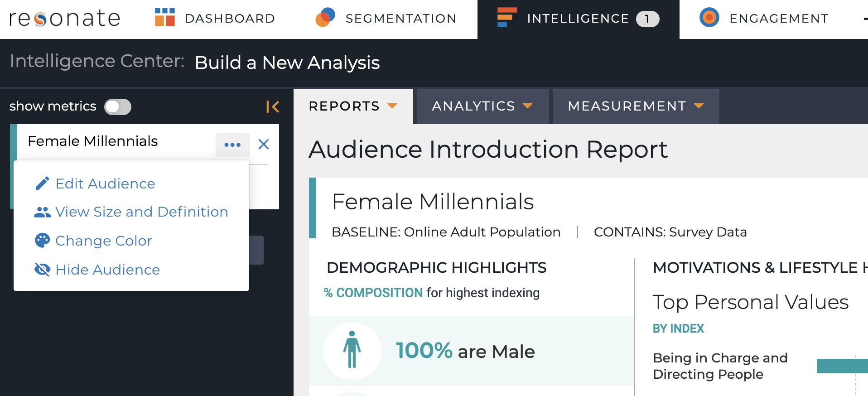The height and width of the screenshot is (396, 868).
Task: Click the Intelligence notification badge
Action: [x=647, y=19]
